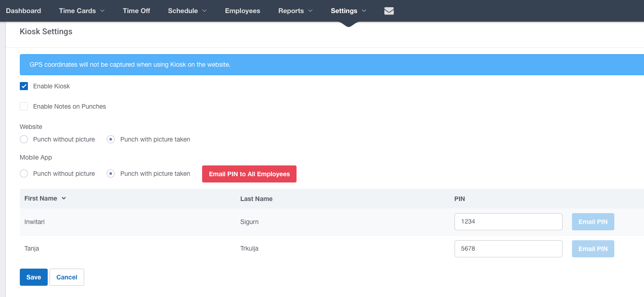This screenshot has height=297, width=644.
Task: Open the Employees page
Action: point(243,11)
